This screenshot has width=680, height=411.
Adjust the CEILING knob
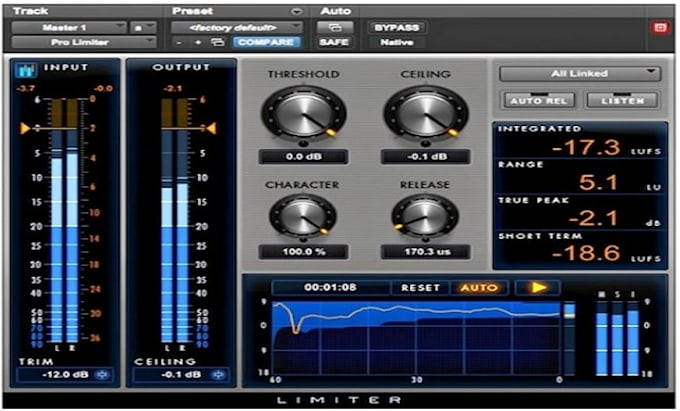(x=426, y=114)
